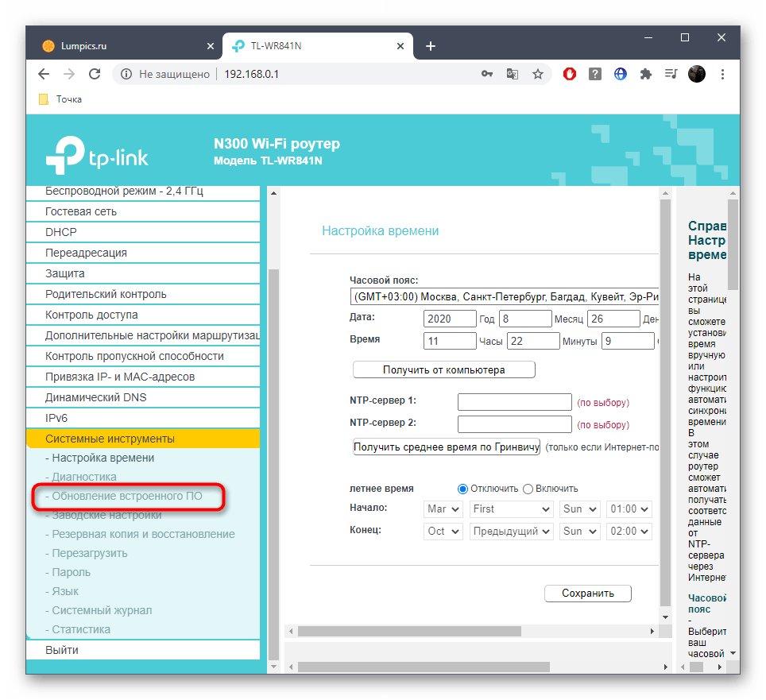Save settings with the Сохранить button

[588, 594]
